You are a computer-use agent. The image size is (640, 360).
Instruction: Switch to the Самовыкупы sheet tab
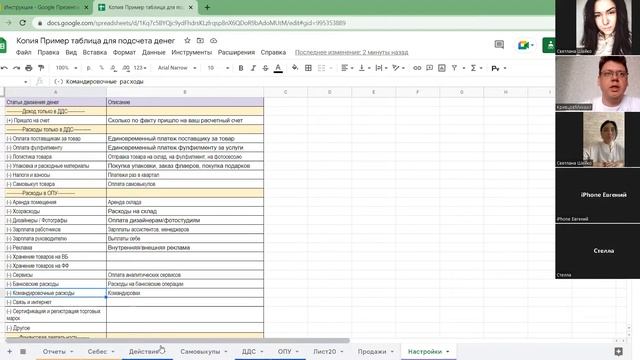tap(200, 351)
